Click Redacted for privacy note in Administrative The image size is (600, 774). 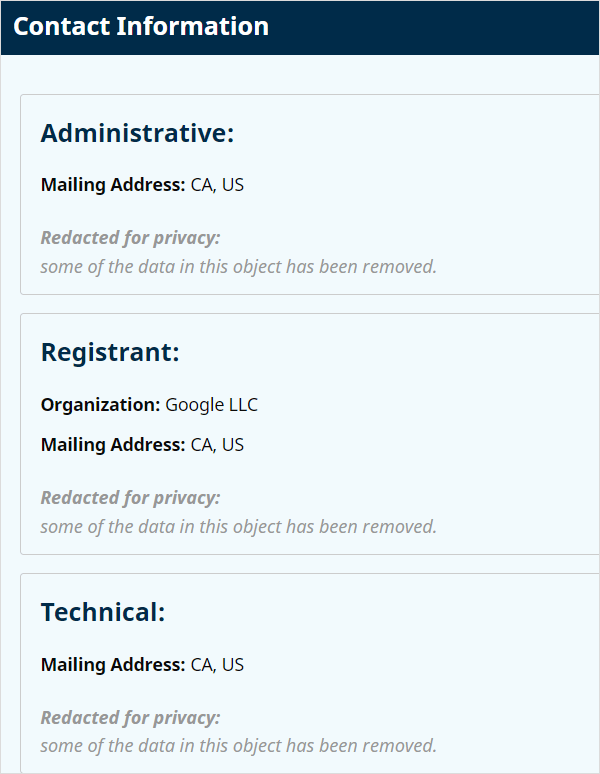[130, 238]
